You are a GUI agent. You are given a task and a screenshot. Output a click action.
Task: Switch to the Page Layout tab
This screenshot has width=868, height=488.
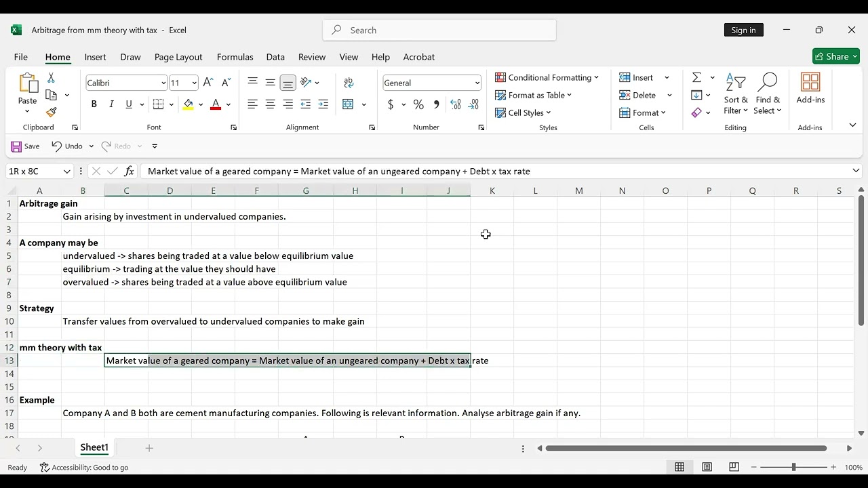(178, 57)
